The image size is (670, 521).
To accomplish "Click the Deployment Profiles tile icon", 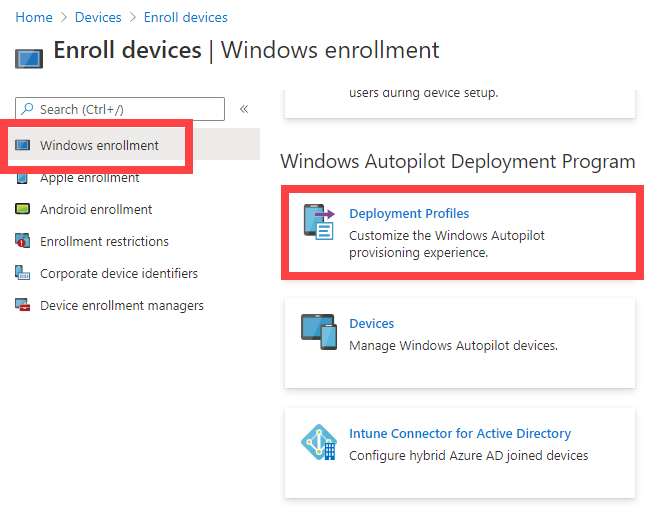I will [x=320, y=223].
